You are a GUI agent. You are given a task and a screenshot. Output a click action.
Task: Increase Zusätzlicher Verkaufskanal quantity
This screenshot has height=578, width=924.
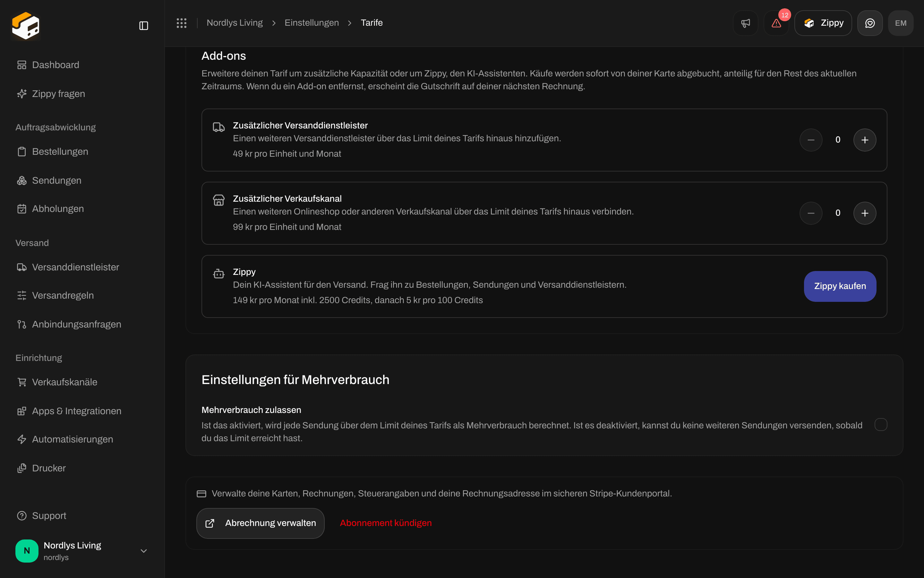pos(865,213)
